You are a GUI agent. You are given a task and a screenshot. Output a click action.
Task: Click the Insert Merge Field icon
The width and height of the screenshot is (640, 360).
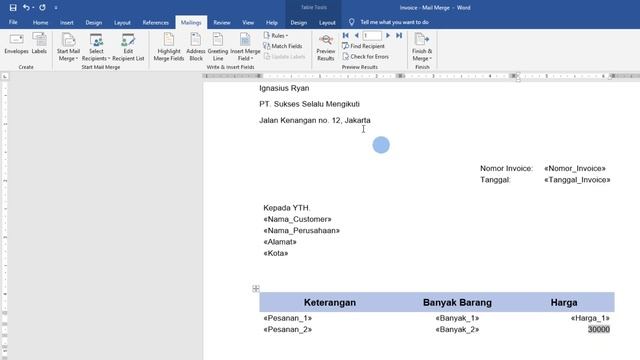pos(245,40)
